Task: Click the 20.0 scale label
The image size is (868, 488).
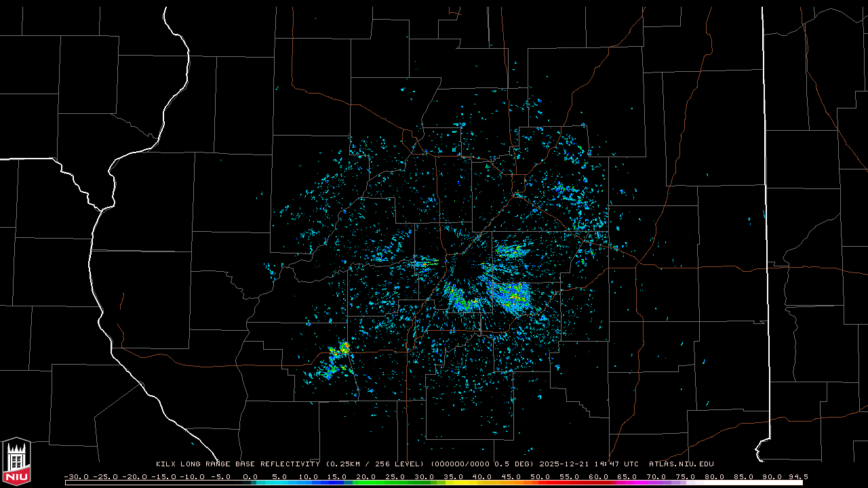Action: click(366, 476)
